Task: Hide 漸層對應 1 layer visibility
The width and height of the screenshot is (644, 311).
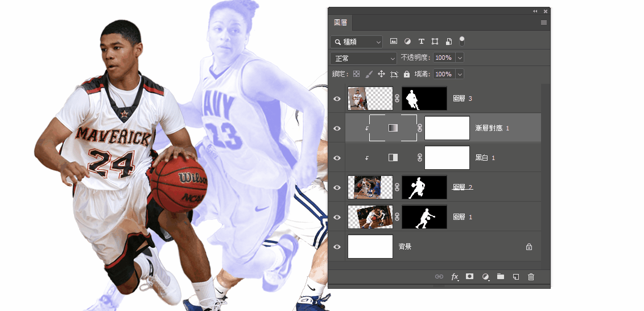Action: point(337,128)
